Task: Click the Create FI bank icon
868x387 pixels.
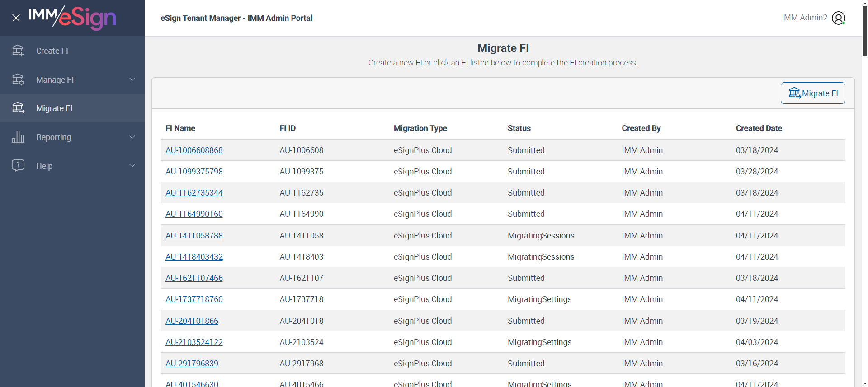Action: 18,51
